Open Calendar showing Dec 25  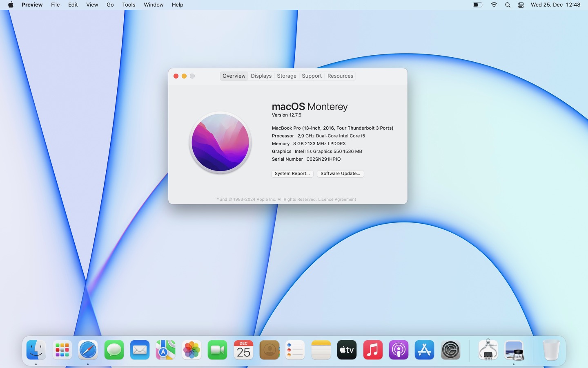pyautogui.click(x=243, y=350)
